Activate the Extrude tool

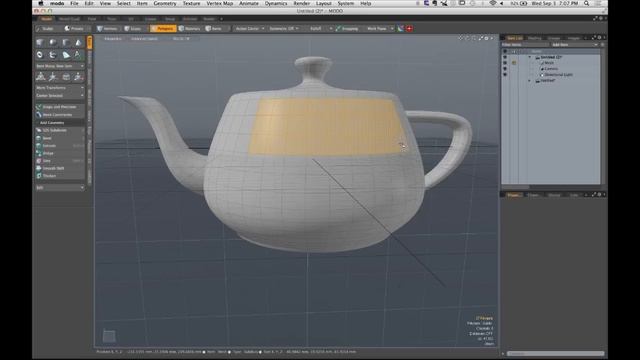coord(60,146)
